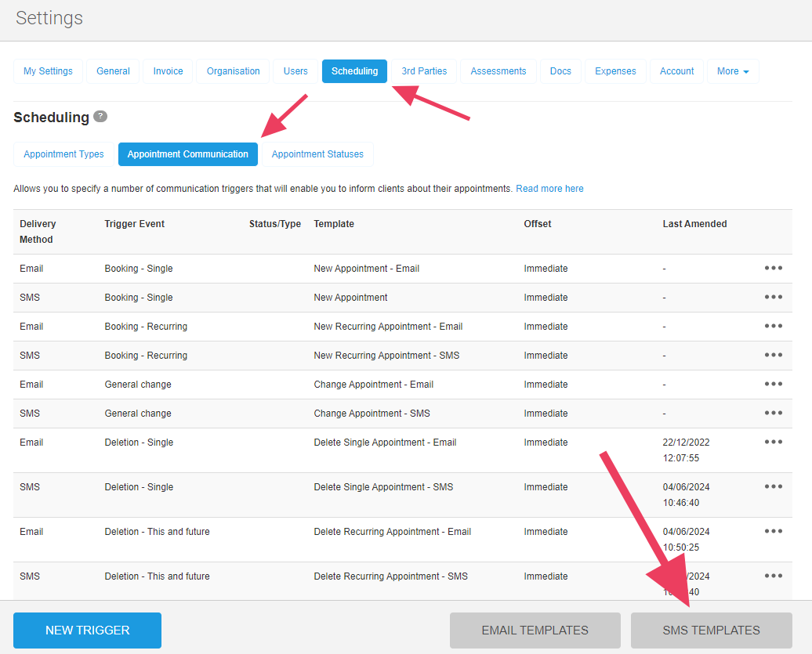Open the three-dot menu for SMS Booking - Single
Screen dimensions: 812x654
click(773, 297)
